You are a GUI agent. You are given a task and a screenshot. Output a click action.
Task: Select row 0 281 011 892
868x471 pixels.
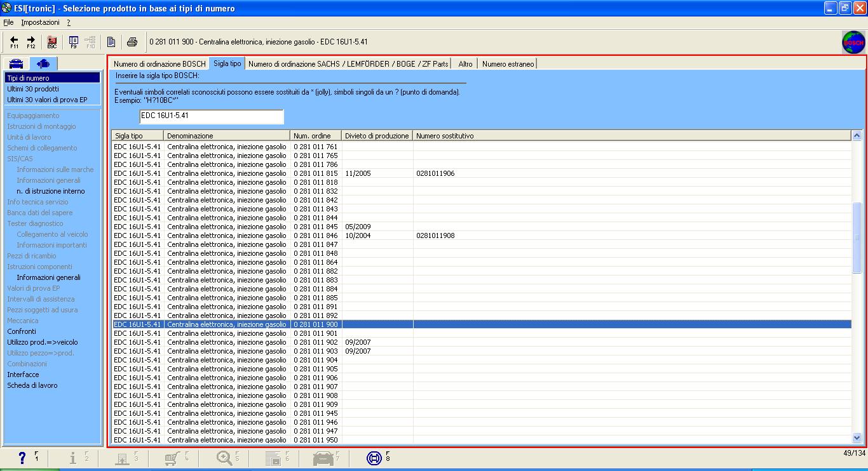click(482, 315)
